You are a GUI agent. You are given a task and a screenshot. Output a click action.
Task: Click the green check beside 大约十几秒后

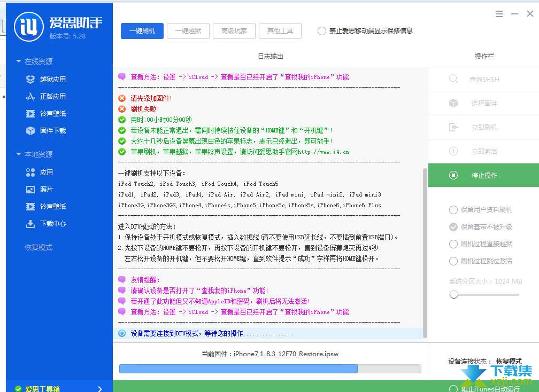[x=122, y=141]
